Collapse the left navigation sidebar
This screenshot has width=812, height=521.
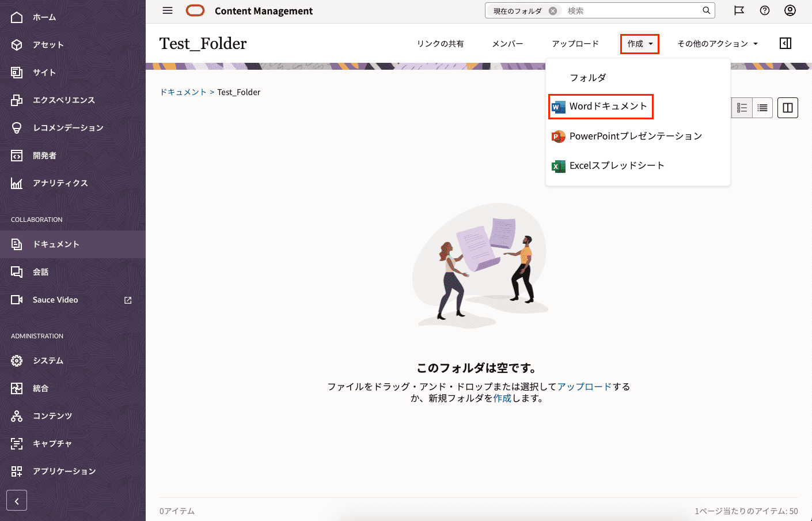pos(17,501)
